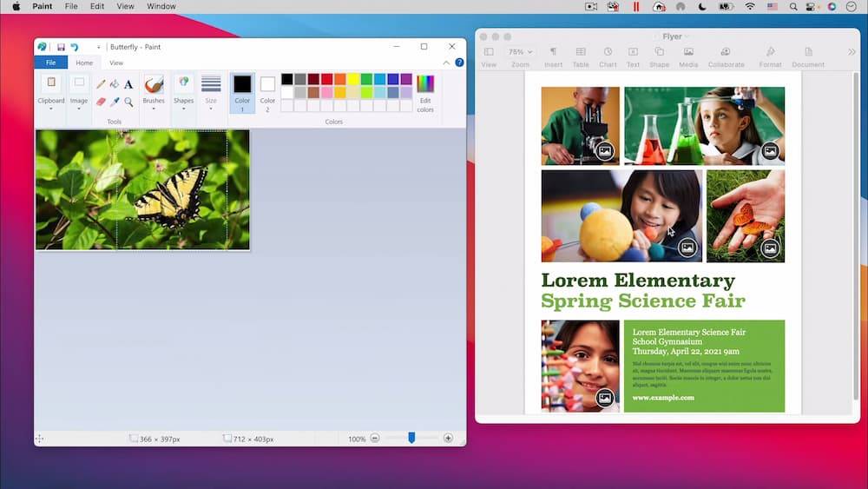This screenshot has width=868, height=489.
Task: Pick the red color swatch in Paint palette
Action: pos(326,79)
